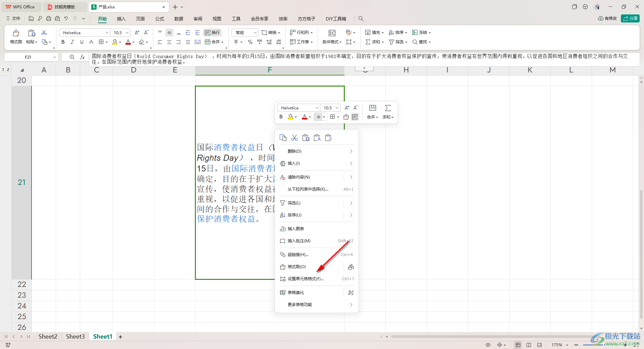Click the Copy icon in the context menu
644x349 pixels.
pos(283,138)
